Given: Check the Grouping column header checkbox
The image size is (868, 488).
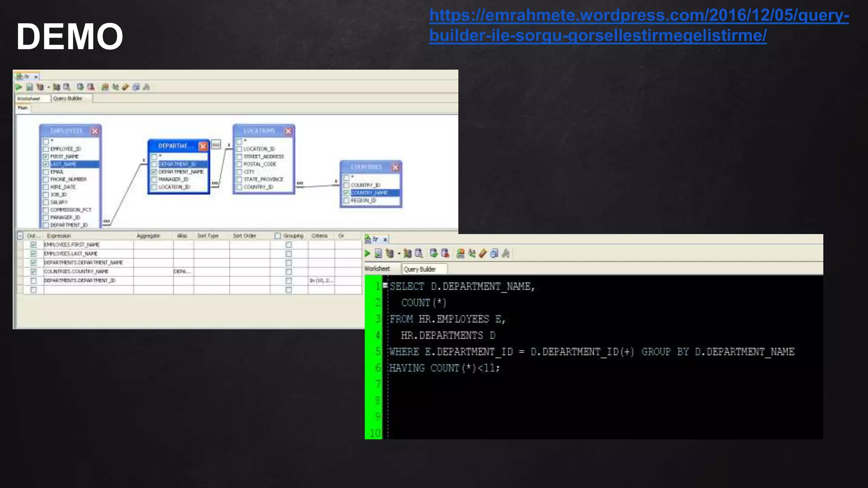Looking at the screenshot, I should [x=278, y=236].
